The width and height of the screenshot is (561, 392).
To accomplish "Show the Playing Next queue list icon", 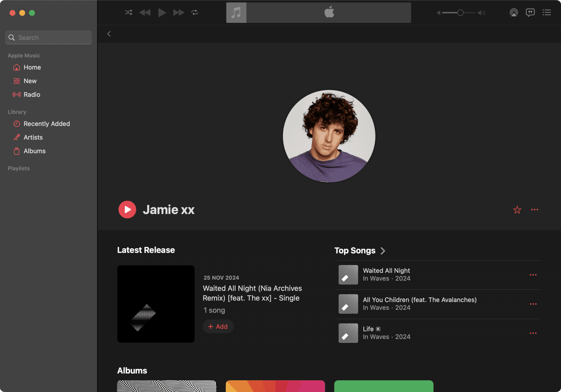I will click(x=546, y=12).
